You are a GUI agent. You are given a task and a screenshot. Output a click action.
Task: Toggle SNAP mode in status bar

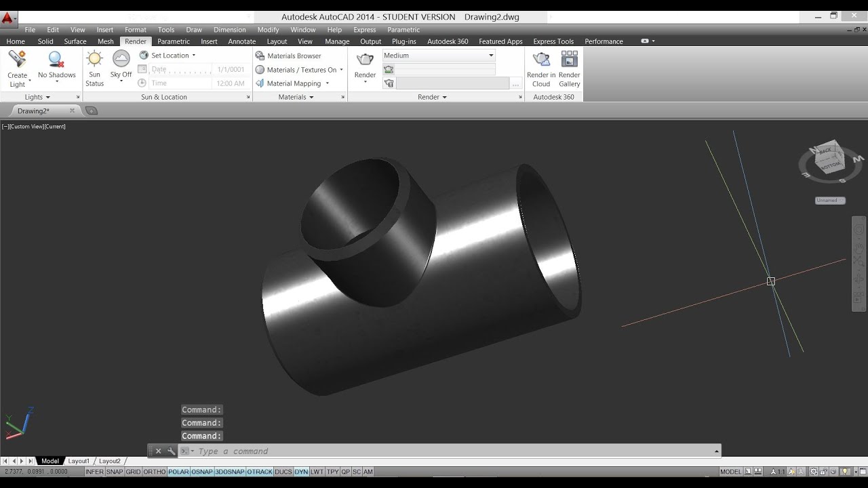coord(115,472)
